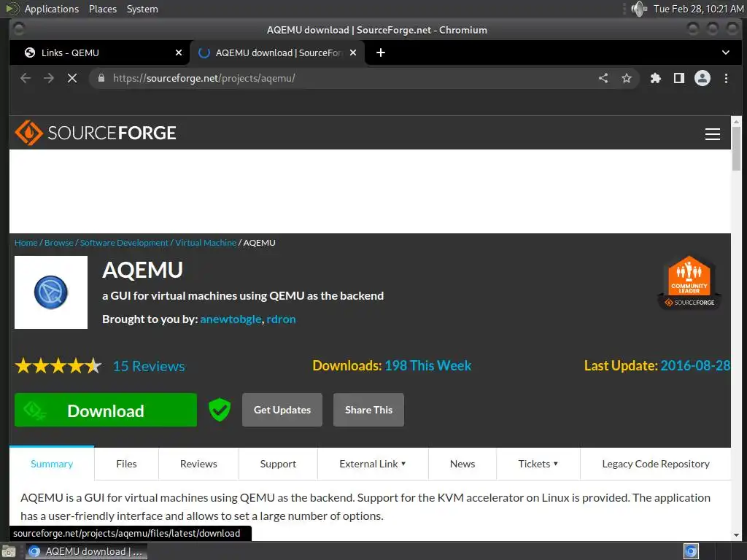Click the AQEMU page heading
Image resolution: width=747 pixels, height=560 pixels.
click(x=142, y=270)
